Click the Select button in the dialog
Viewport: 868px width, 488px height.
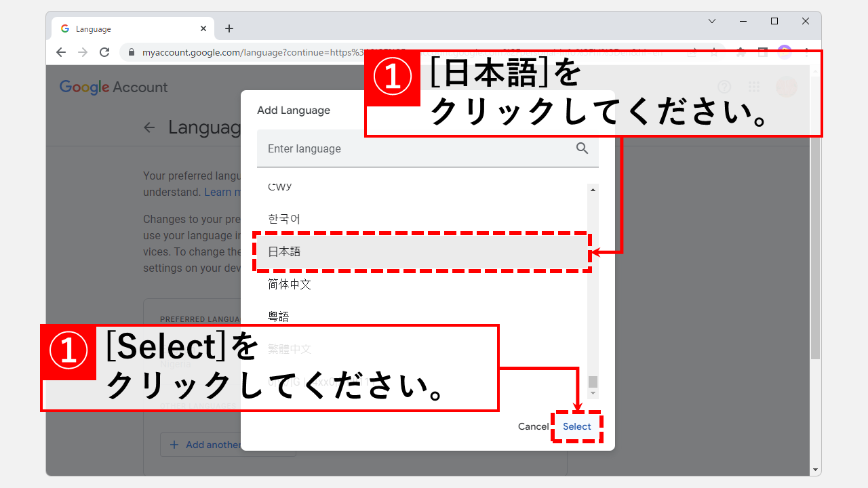[x=576, y=426]
